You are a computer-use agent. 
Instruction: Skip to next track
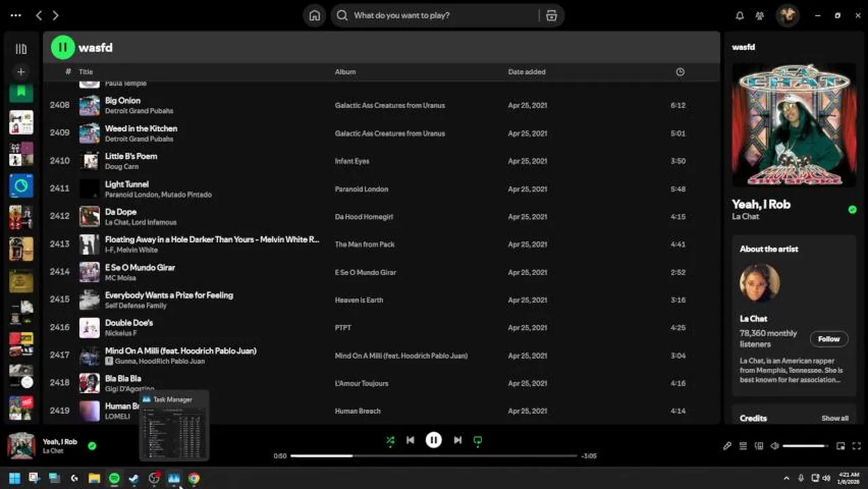pyautogui.click(x=458, y=440)
